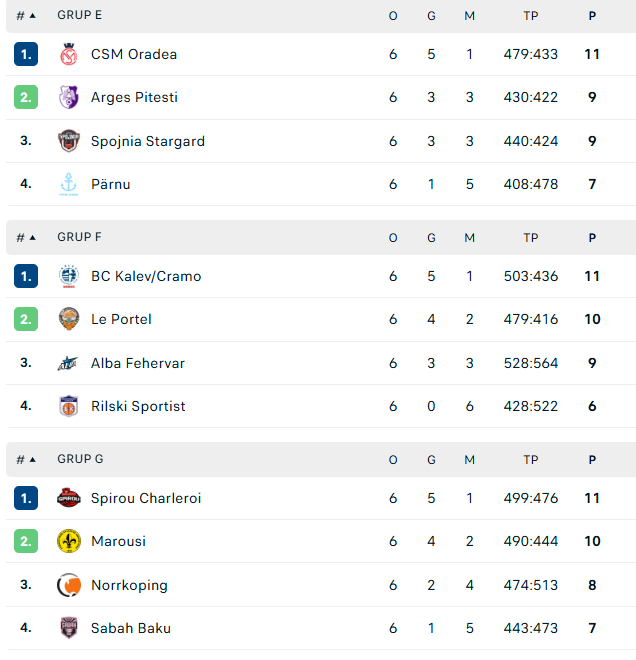Sort Grup F by TP column header
The width and height of the screenshot is (636, 660).
click(x=531, y=238)
